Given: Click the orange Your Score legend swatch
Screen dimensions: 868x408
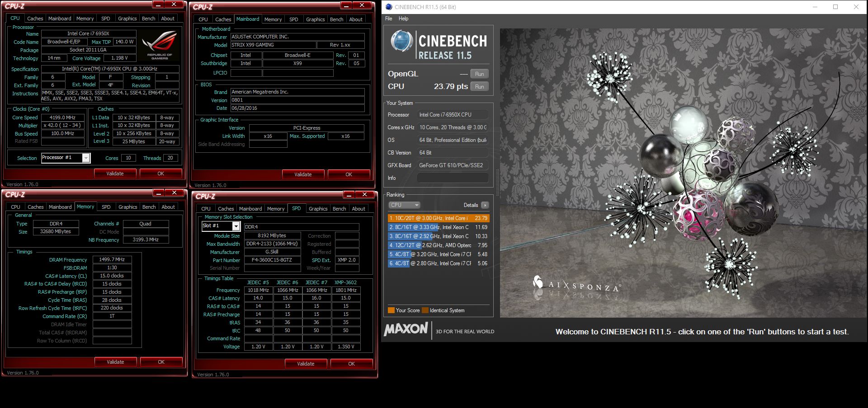Looking at the screenshot, I should coord(391,310).
